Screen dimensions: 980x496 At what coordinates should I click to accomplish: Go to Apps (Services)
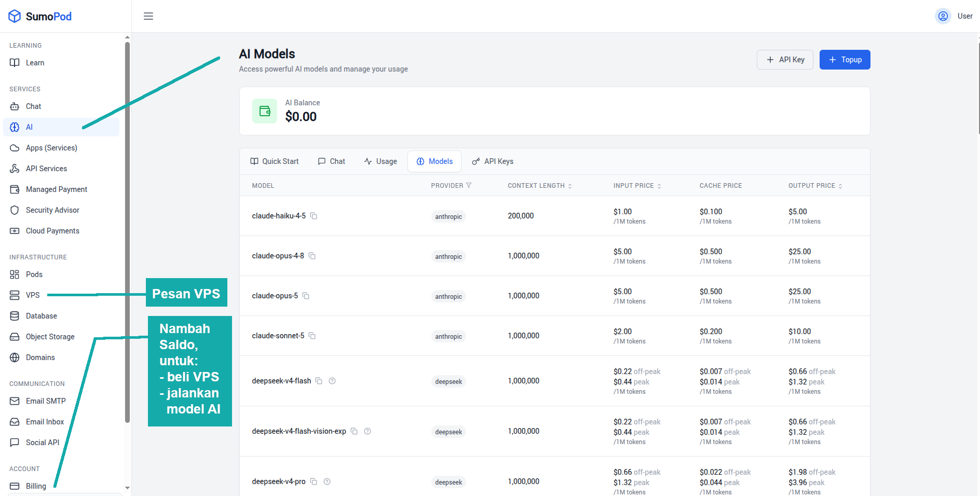pos(61,148)
